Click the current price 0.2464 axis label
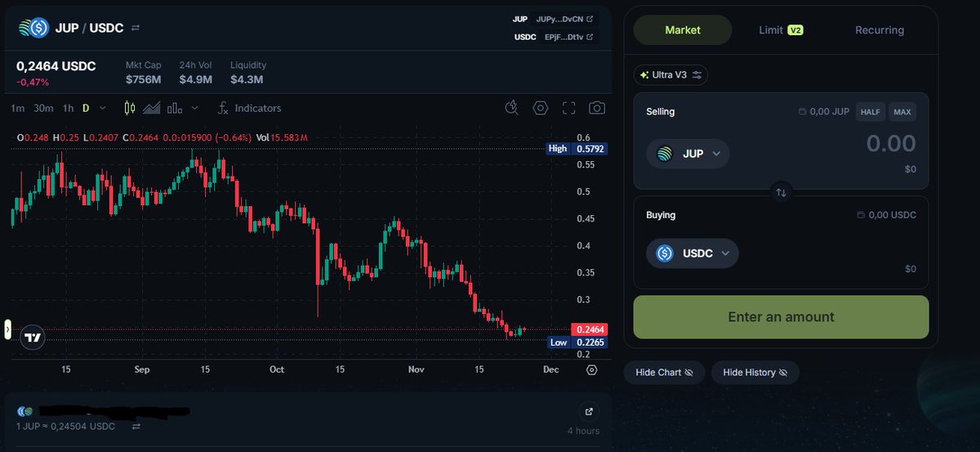Screen dimensions: 980x452 [x=590, y=329]
